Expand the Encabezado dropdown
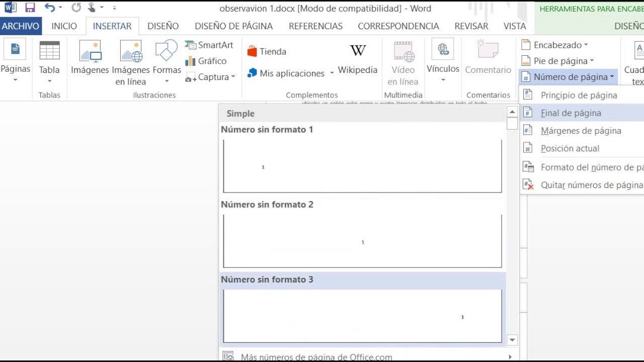644x362 pixels. [586, 45]
